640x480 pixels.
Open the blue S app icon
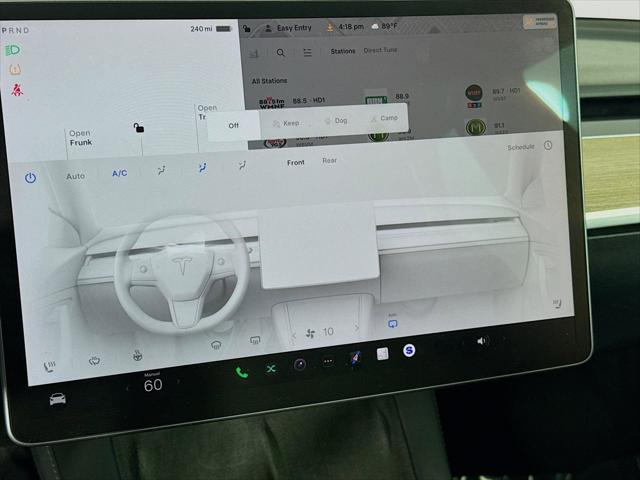[x=409, y=350]
